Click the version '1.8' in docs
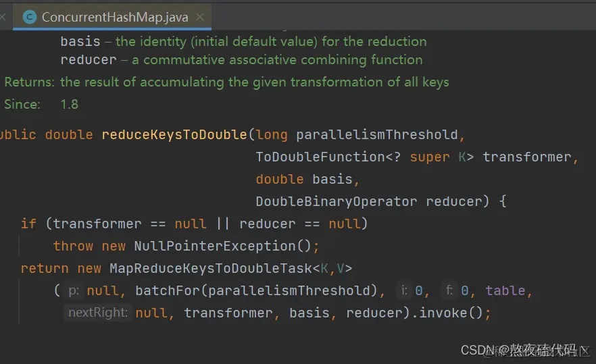 point(69,104)
